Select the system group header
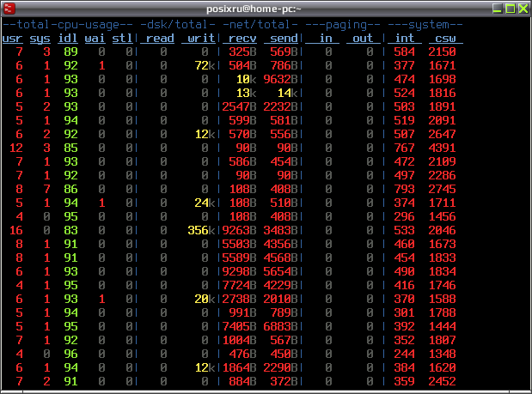The width and height of the screenshot is (532, 394). click(x=425, y=25)
